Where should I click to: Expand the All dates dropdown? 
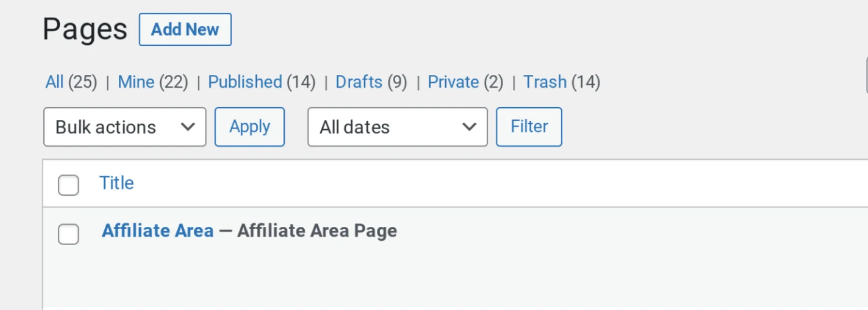click(x=398, y=127)
